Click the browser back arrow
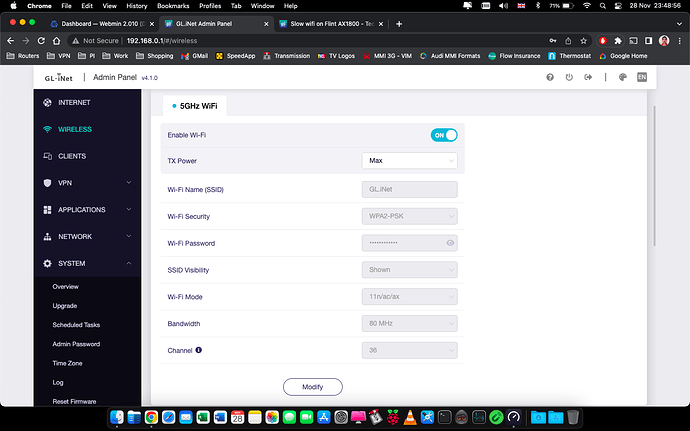 [x=11, y=41]
